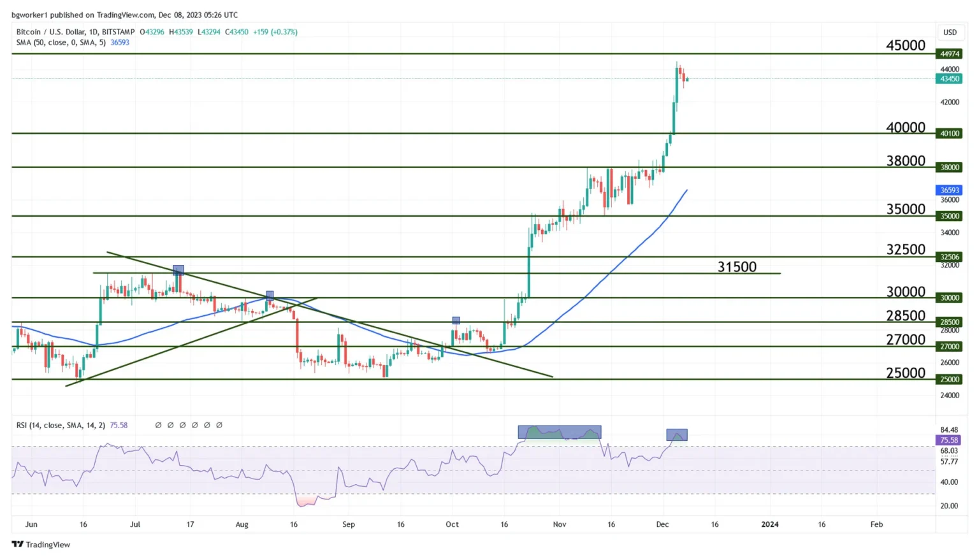Click the 75.58 RSI value in the legend
This screenshot has width=979, height=560.
coord(119,425)
